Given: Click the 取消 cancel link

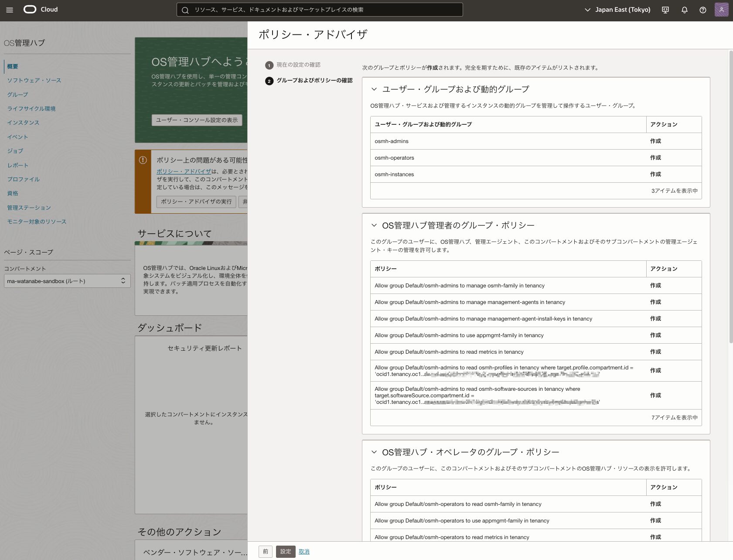Looking at the screenshot, I should click(304, 552).
